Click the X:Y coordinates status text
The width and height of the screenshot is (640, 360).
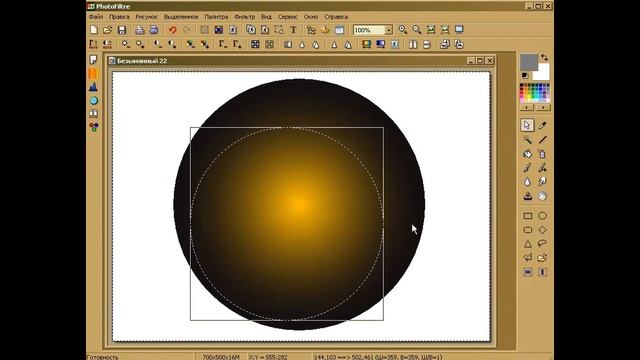(268, 357)
